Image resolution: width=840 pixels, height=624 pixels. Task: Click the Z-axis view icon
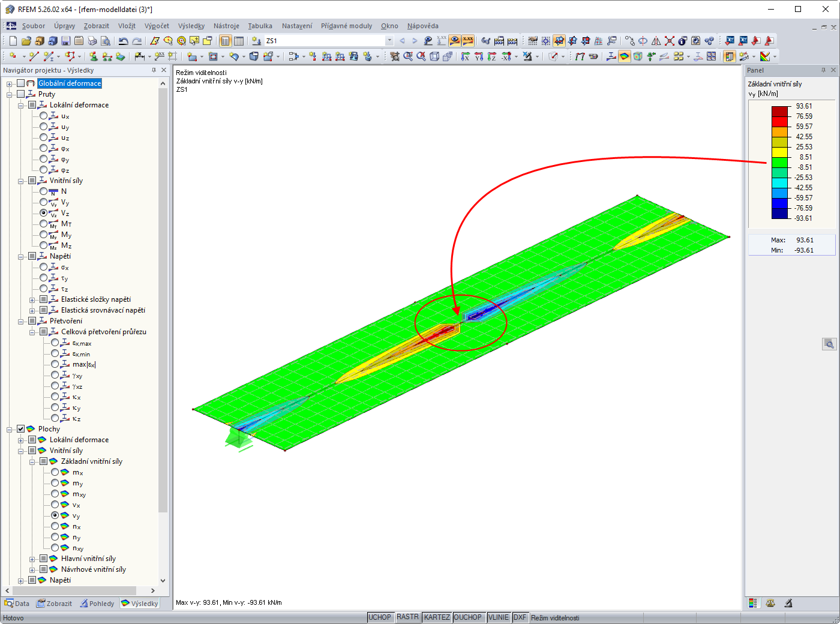coord(492,56)
